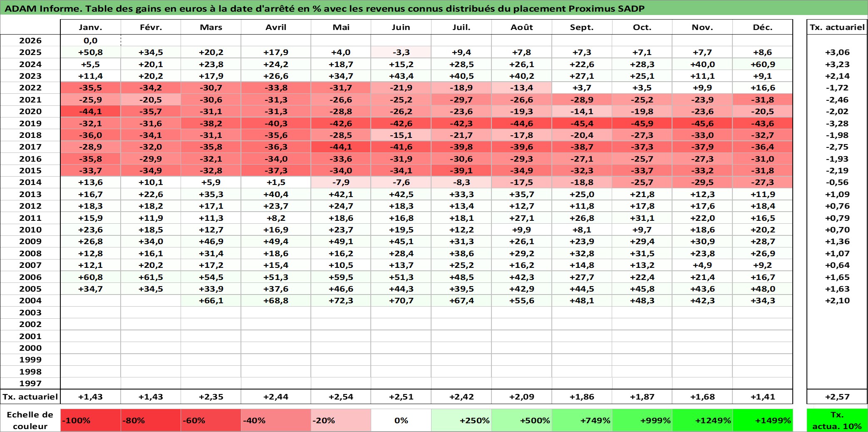The height and width of the screenshot is (432, 868).
Task: Click -45,9 in October 2019
Action: (x=642, y=123)
